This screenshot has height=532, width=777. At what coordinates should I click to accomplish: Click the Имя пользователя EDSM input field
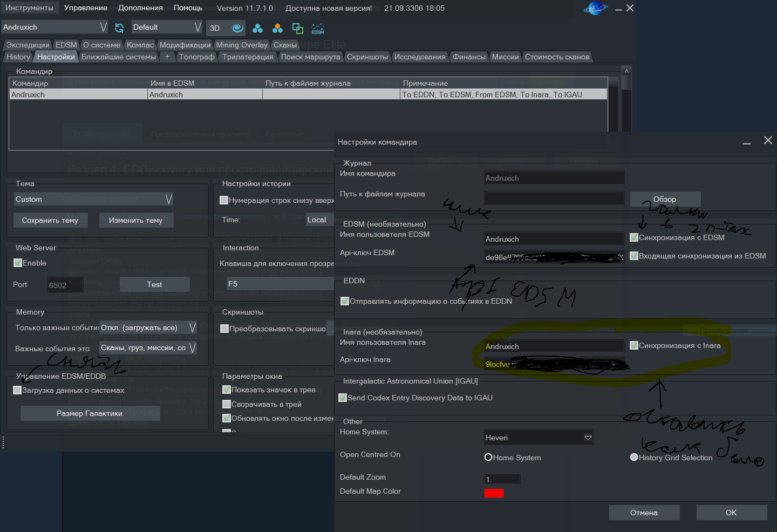coord(554,239)
